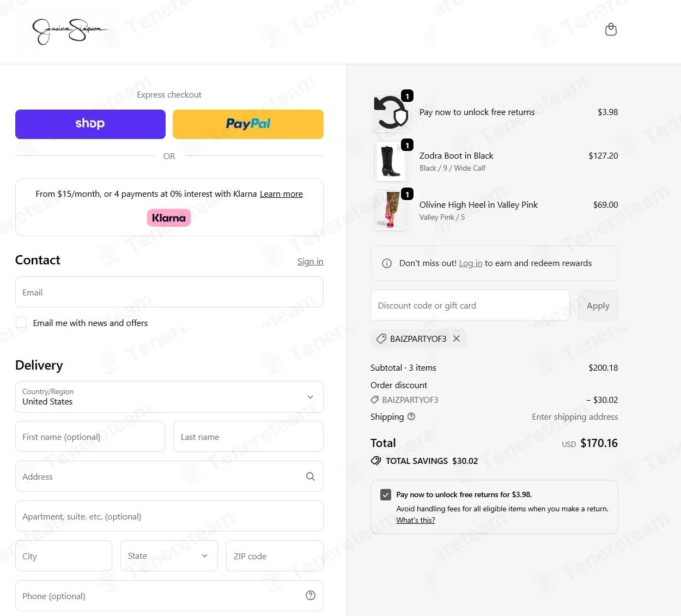Screen dimensions: 681x616
Task: Open the Sign in link
Action: click(310, 262)
